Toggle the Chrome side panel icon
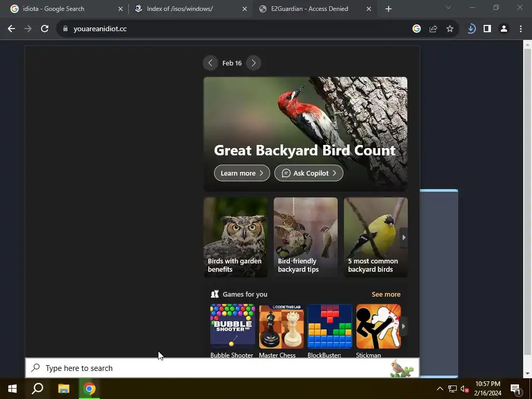The width and height of the screenshot is (532, 399). coord(487,29)
